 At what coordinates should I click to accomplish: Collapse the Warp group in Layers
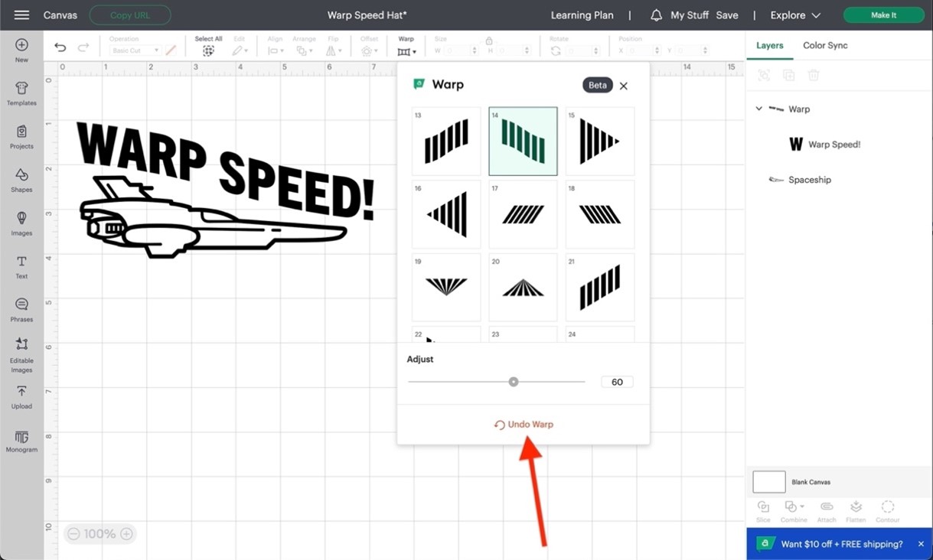point(758,109)
